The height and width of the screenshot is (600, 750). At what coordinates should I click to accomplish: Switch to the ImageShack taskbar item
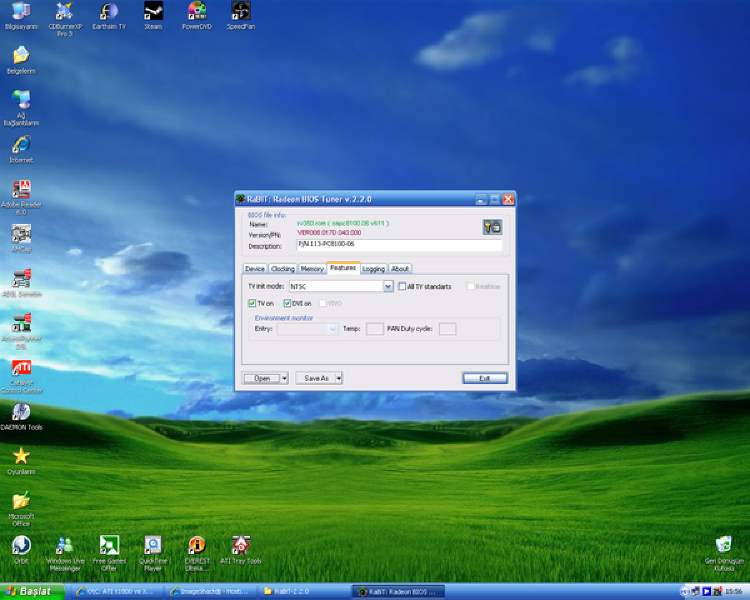coord(211,592)
